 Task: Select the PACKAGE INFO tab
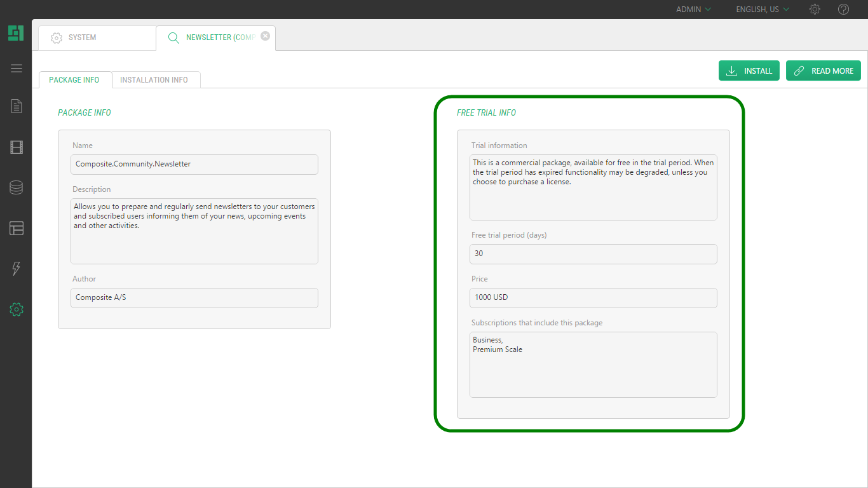pos(74,80)
